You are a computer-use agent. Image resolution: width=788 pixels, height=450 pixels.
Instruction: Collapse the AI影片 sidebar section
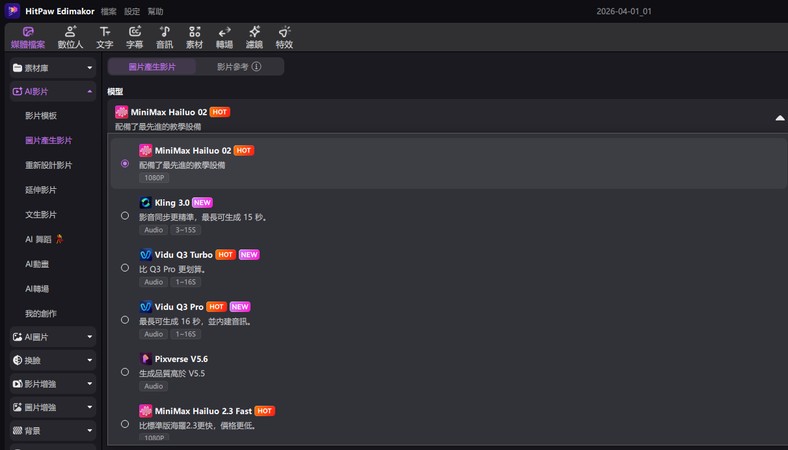[x=52, y=92]
